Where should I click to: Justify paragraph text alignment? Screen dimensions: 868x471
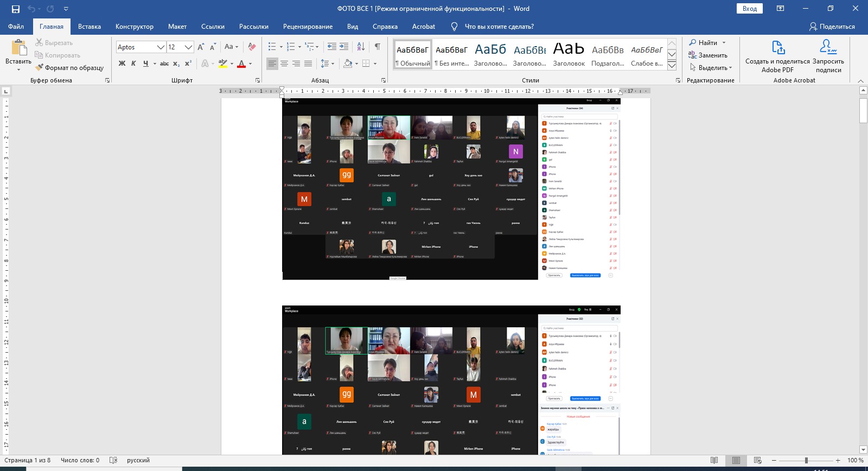[x=308, y=63]
